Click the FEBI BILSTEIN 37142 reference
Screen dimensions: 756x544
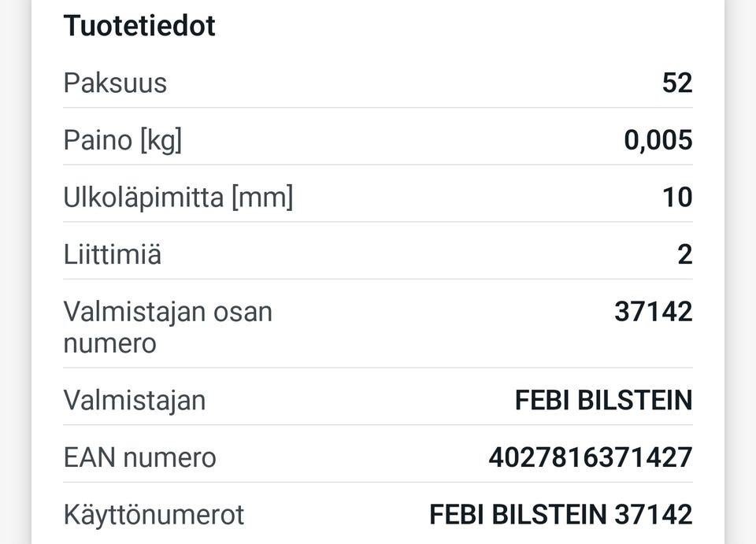[x=561, y=515]
